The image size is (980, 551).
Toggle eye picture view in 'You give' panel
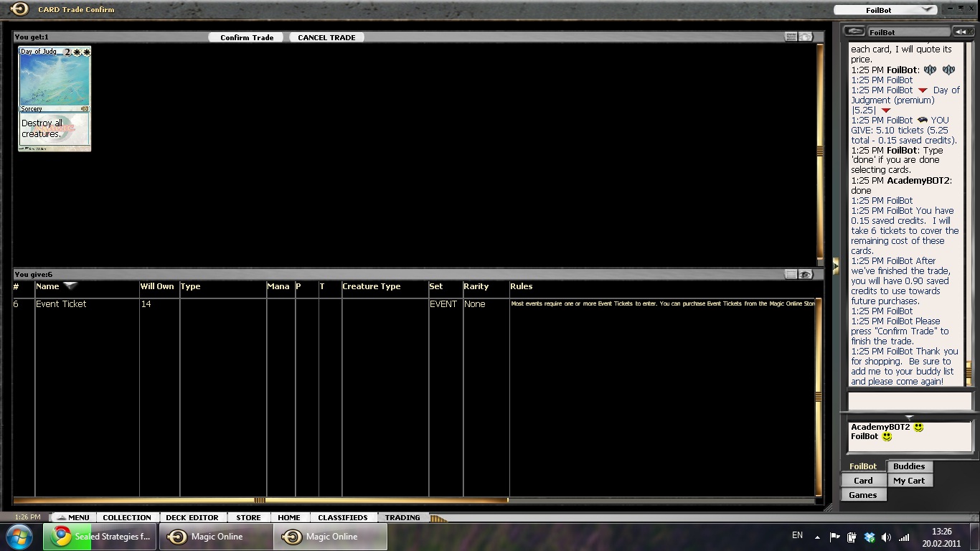(806, 274)
